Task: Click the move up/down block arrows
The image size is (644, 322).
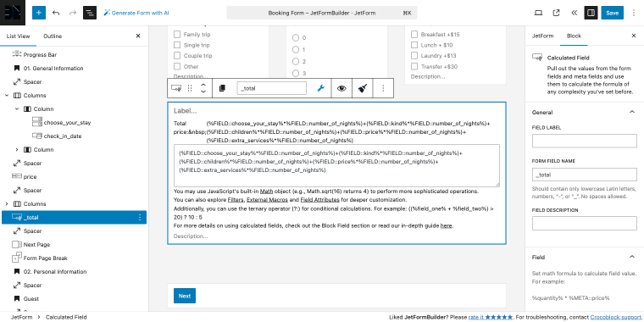Action: [x=203, y=88]
